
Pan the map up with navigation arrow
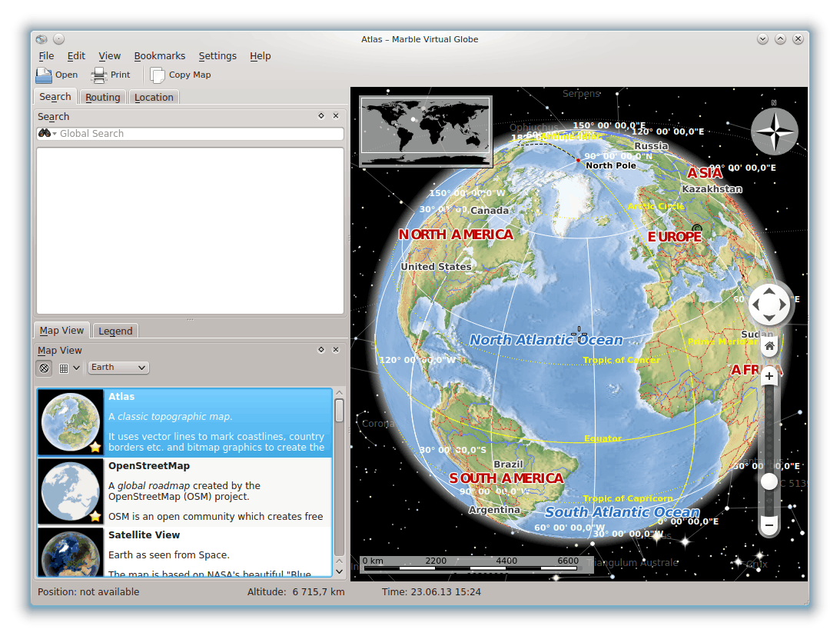[x=769, y=291]
